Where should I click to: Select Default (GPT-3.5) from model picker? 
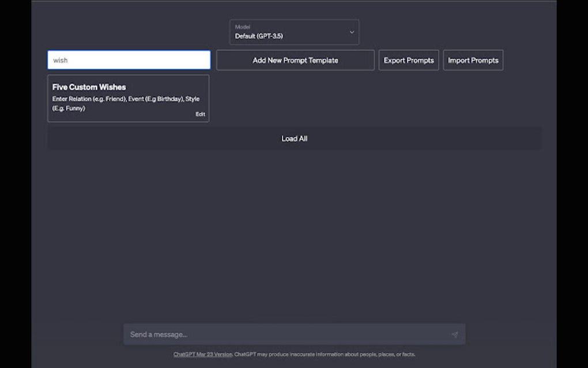(294, 36)
